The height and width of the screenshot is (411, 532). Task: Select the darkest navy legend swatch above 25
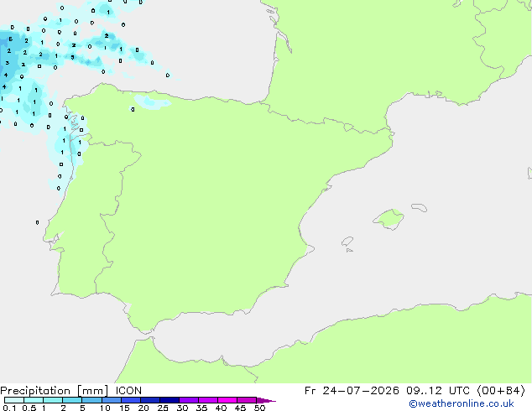[x=170, y=400]
